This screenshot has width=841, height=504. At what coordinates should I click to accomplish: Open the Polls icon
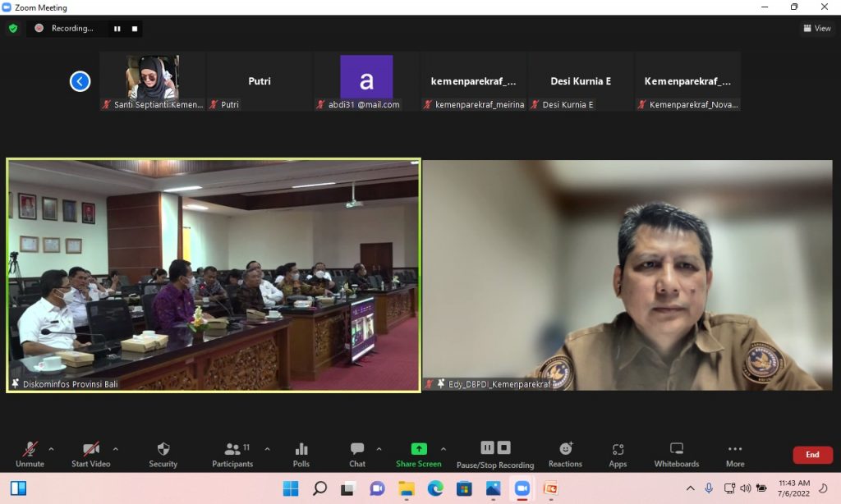(x=301, y=449)
